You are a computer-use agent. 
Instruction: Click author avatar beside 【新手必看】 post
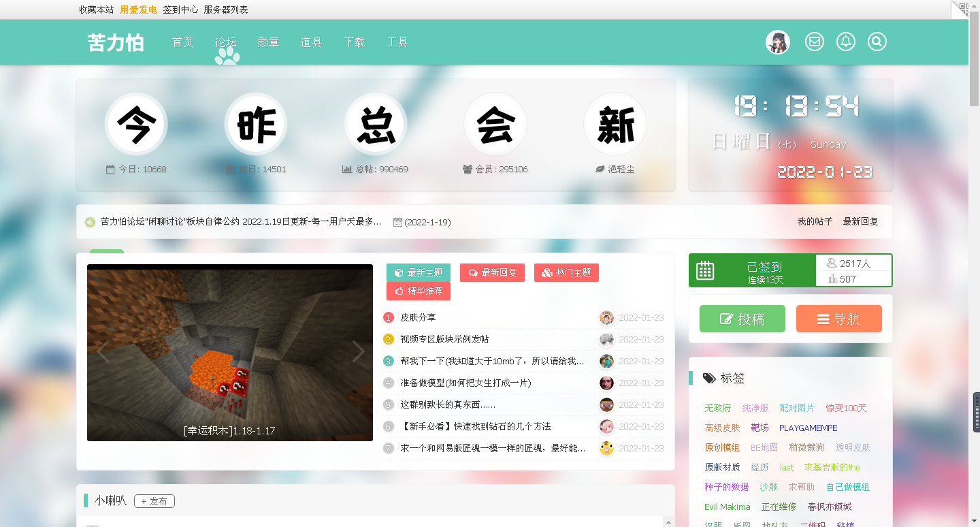[x=606, y=426]
